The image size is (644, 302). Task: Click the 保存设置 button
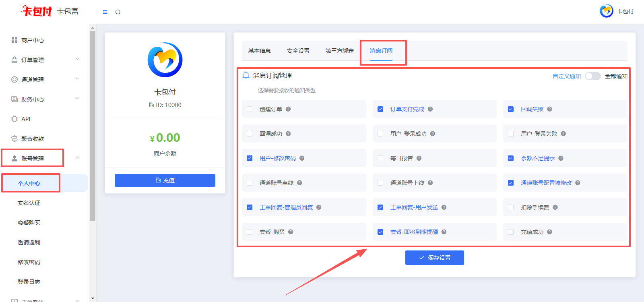click(x=434, y=258)
